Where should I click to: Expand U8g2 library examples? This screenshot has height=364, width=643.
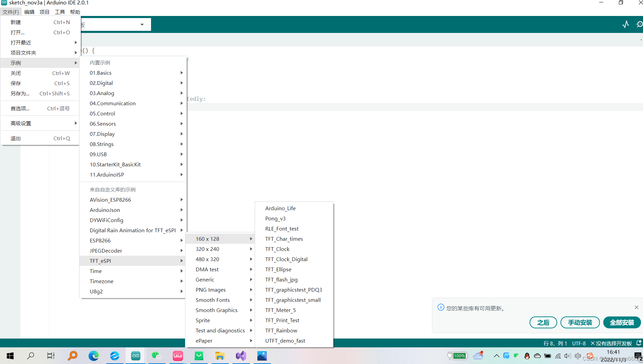click(x=133, y=291)
